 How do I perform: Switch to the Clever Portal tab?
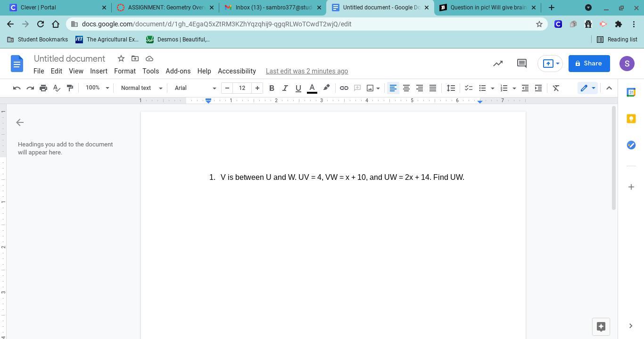tap(54, 8)
